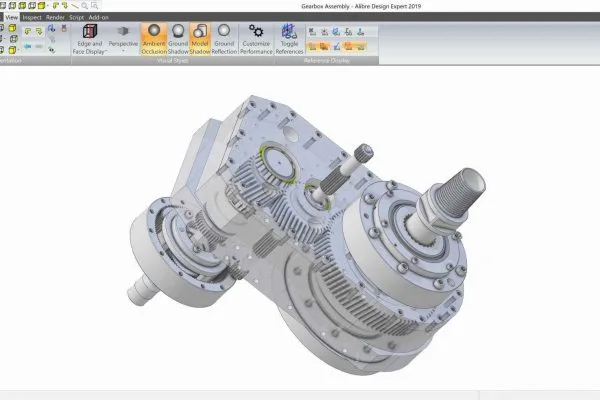
Task: Open the View ribbon tab
Action: pyautogui.click(x=11, y=17)
